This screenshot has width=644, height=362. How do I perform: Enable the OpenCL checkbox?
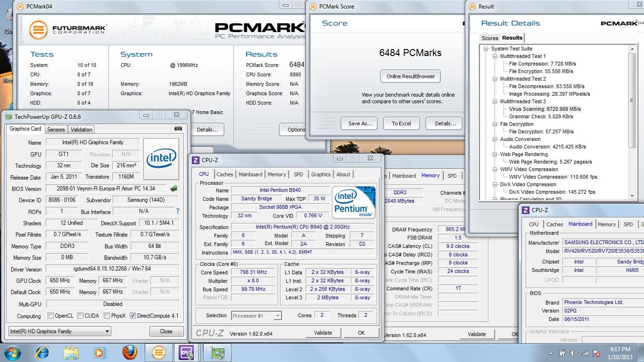(x=50, y=316)
